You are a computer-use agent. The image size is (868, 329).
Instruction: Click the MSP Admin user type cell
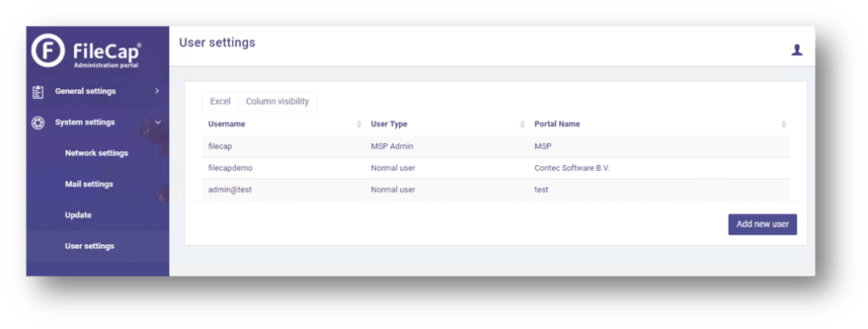[x=392, y=146]
